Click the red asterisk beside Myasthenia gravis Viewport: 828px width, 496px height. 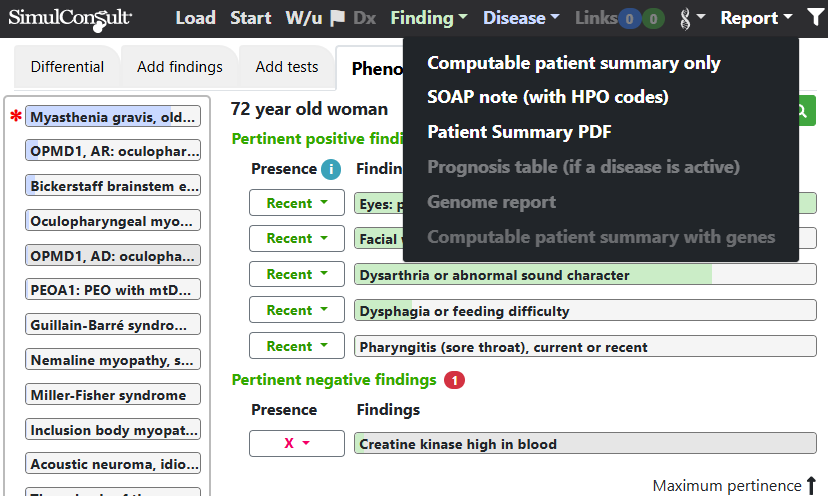(16, 116)
